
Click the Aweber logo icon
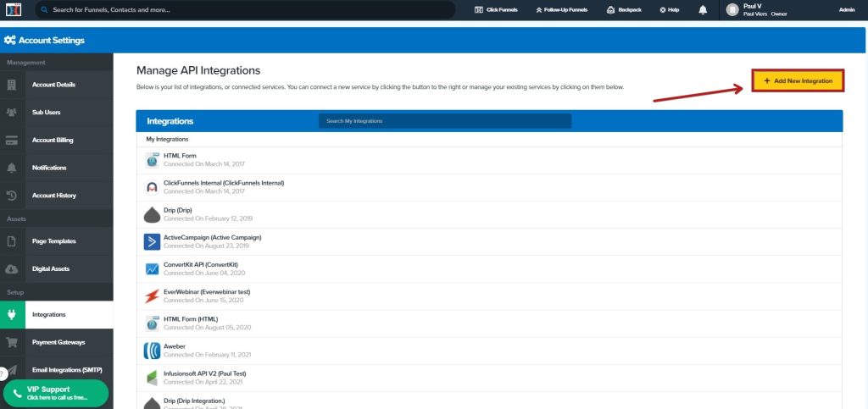click(153, 351)
